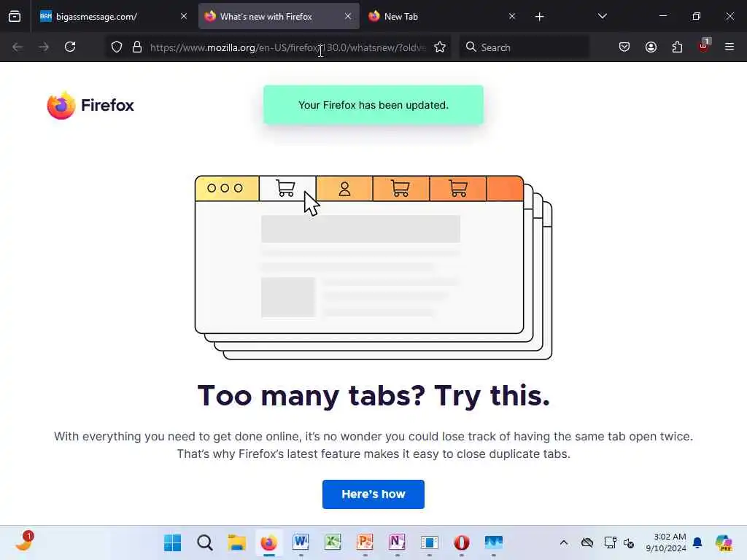Open the widgets icon with the red badge
This screenshot has width=747, height=560.
(24, 542)
